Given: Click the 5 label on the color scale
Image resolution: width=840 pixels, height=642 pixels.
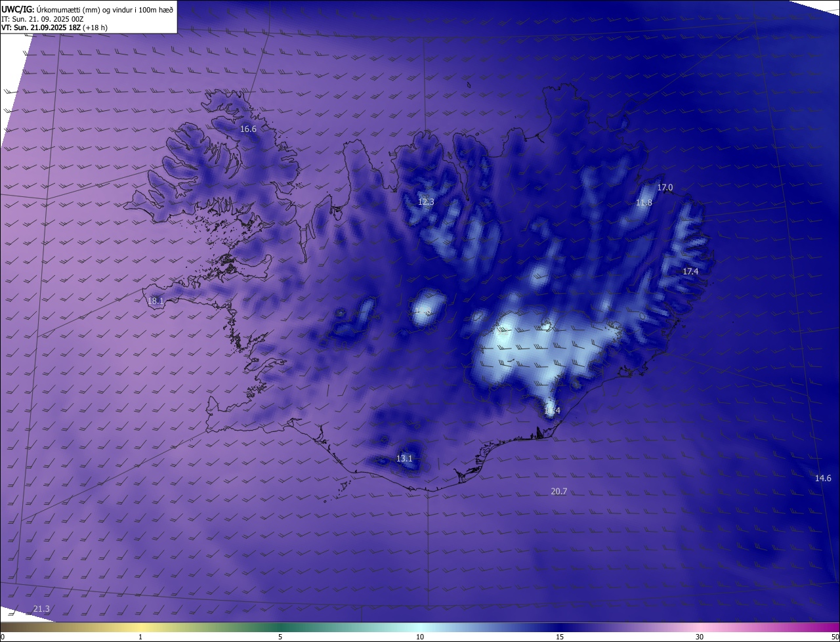Looking at the screenshot, I should pos(280,637).
